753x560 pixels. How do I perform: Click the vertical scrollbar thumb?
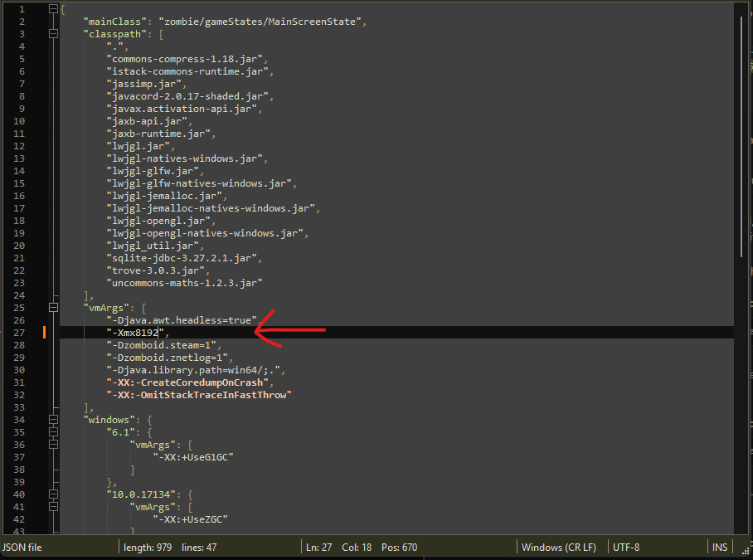point(741,137)
